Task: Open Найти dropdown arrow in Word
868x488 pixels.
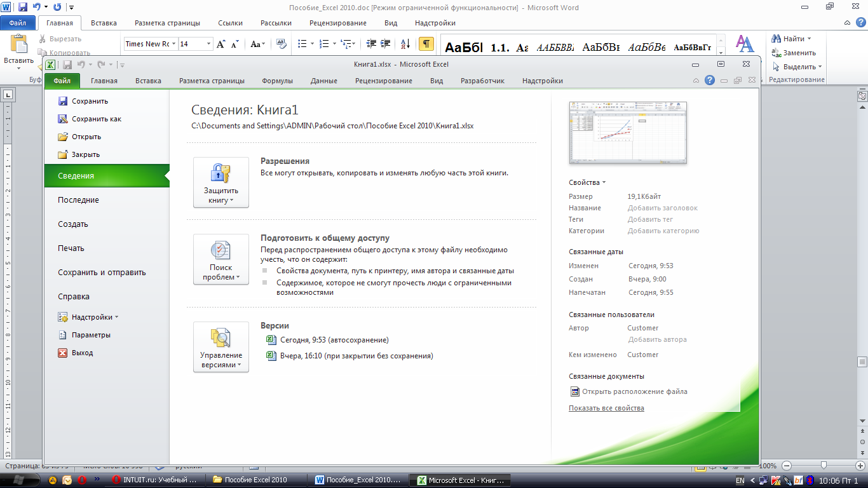Action: point(810,39)
